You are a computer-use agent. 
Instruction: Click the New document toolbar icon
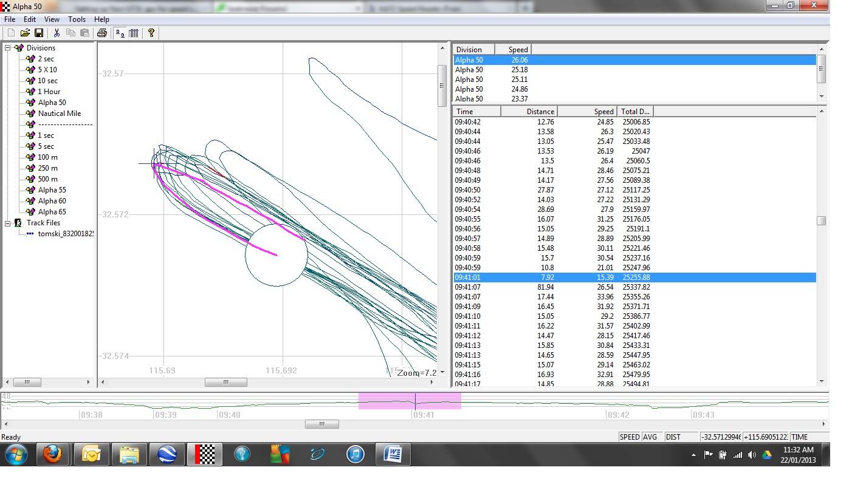coord(11,33)
